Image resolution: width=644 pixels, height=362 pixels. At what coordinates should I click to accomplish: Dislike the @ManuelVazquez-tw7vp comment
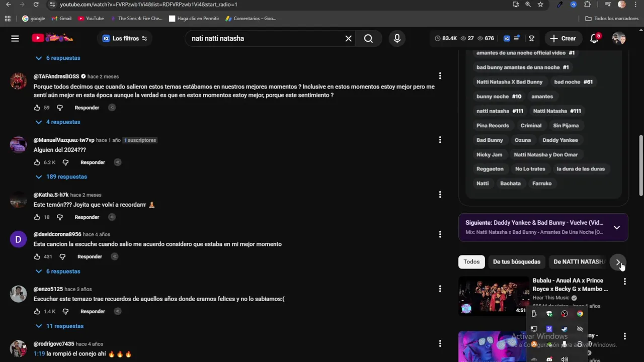65,162
